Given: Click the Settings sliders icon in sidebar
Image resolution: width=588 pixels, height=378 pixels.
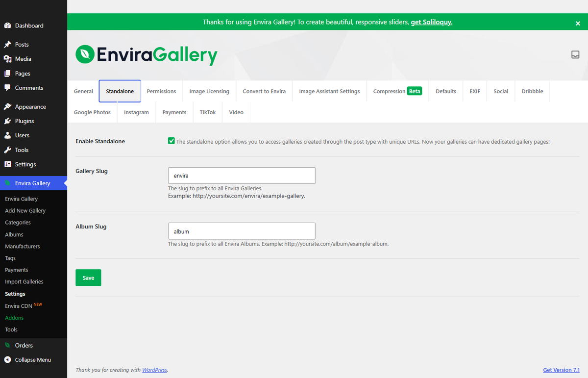Looking at the screenshot, I should coord(7,164).
